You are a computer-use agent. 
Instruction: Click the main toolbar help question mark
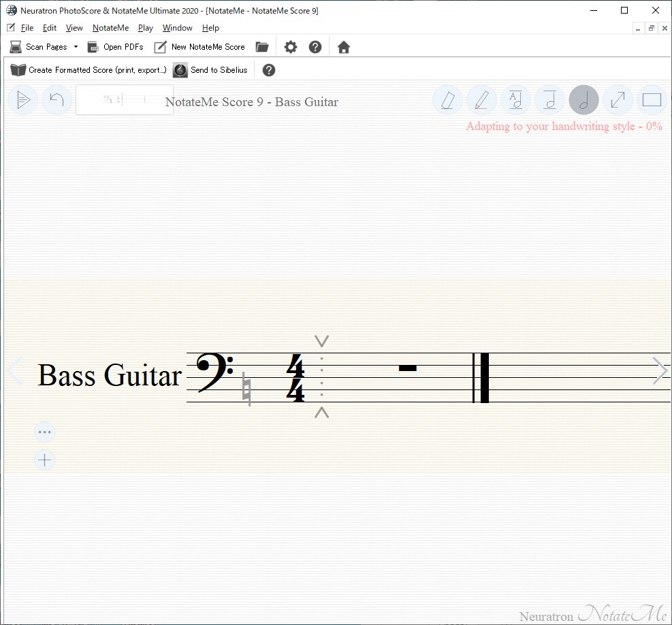click(315, 47)
